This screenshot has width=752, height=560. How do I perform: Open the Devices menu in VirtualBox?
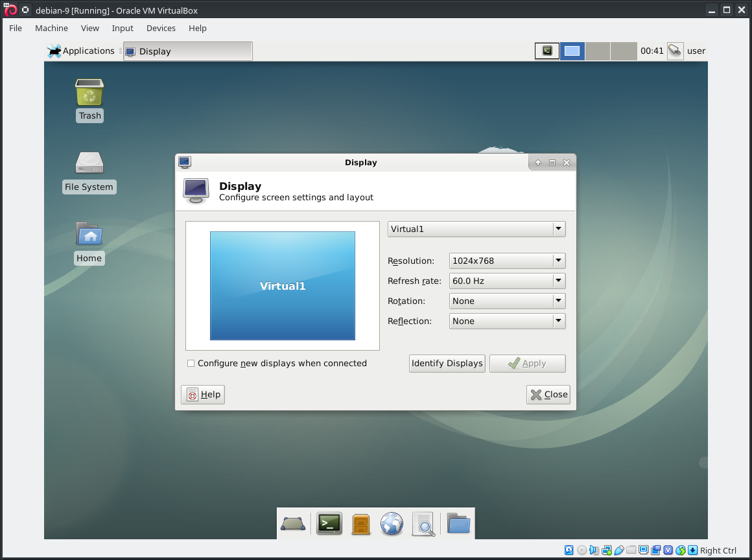point(161,28)
